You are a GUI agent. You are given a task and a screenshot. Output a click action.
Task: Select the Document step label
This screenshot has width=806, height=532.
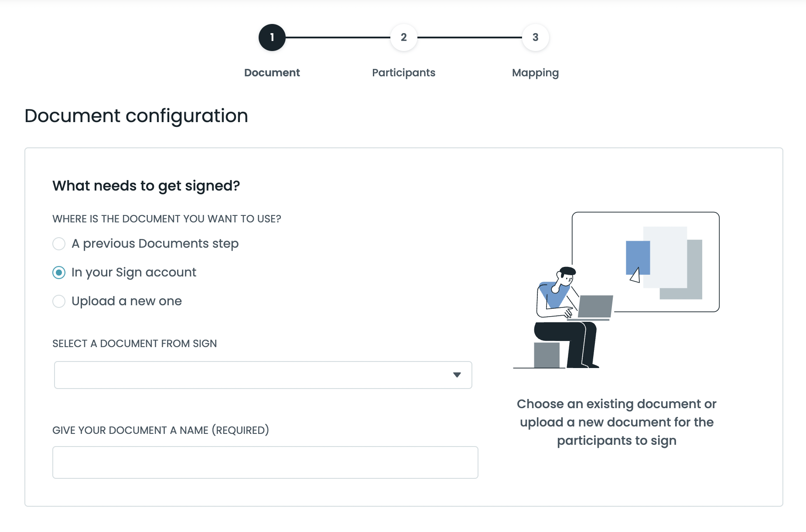272,72
